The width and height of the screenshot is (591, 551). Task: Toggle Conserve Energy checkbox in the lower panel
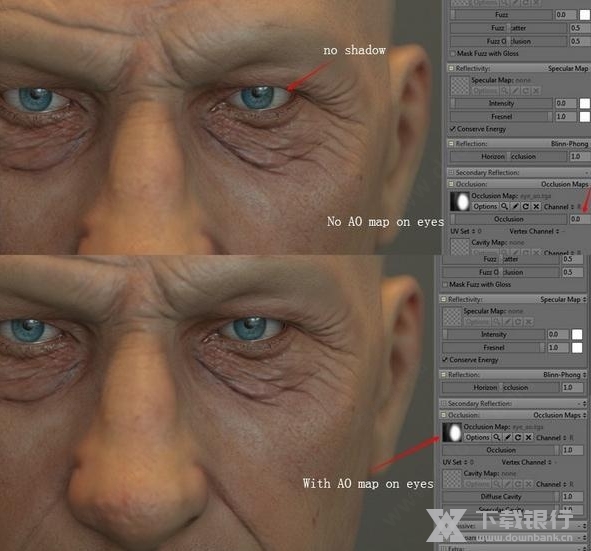[x=445, y=360]
